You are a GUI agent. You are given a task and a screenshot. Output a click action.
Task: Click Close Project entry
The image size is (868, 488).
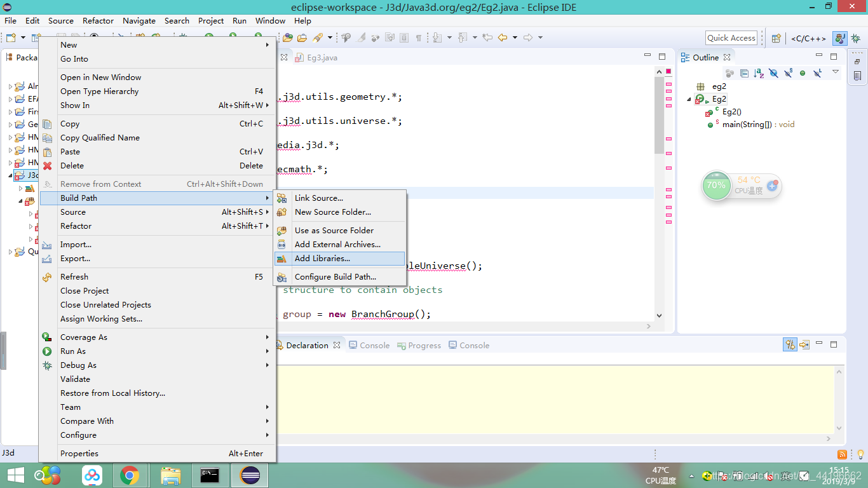(158, 291)
